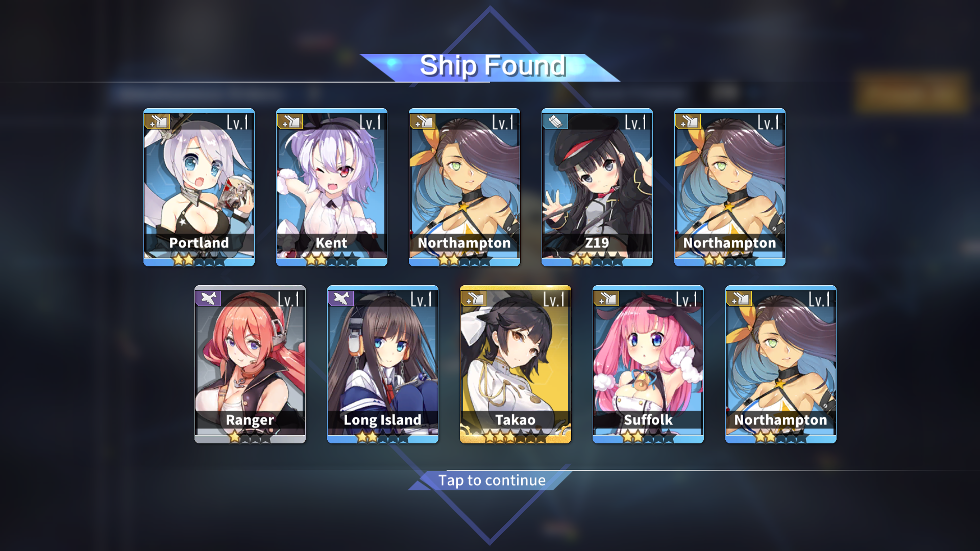Click the cruiser icon on Suffolk card
The height and width of the screenshot is (551, 980).
pos(606,298)
